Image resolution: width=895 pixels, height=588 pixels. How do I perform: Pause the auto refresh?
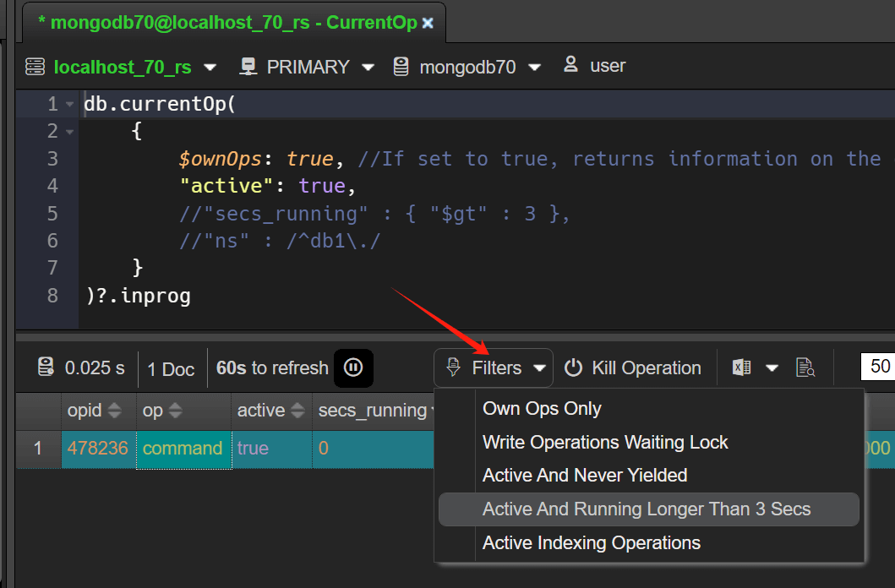pyautogui.click(x=353, y=367)
